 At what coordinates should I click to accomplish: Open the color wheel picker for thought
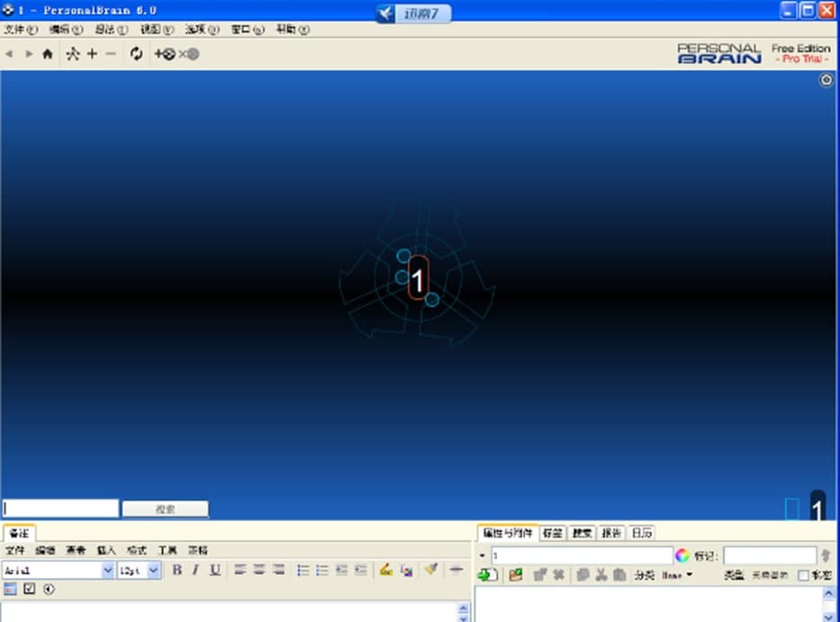point(682,555)
